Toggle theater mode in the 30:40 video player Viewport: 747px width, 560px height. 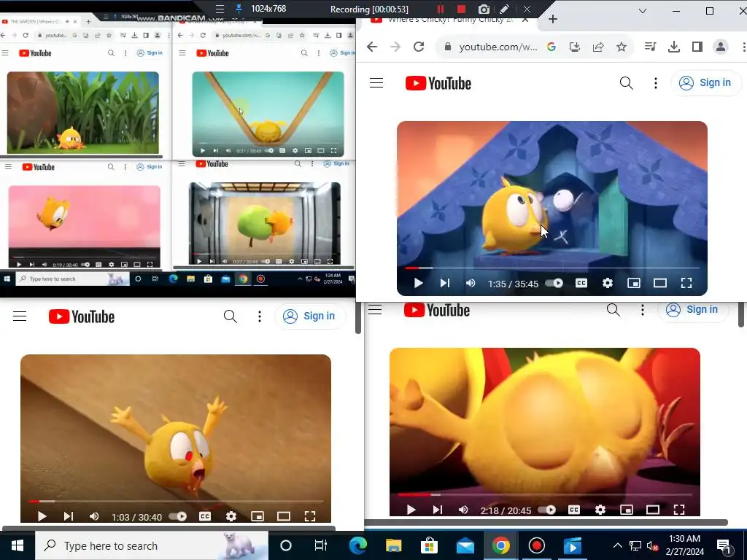tap(284, 517)
